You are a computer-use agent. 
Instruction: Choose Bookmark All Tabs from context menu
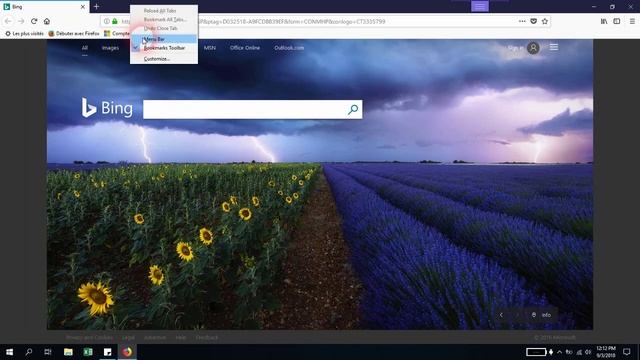pyautogui.click(x=164, y=19)
